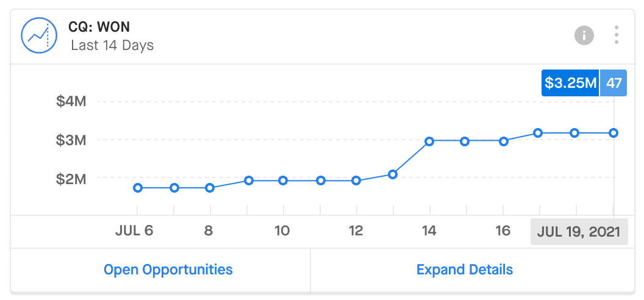
Task: Open the three-dot options menu
Action: 616,35
